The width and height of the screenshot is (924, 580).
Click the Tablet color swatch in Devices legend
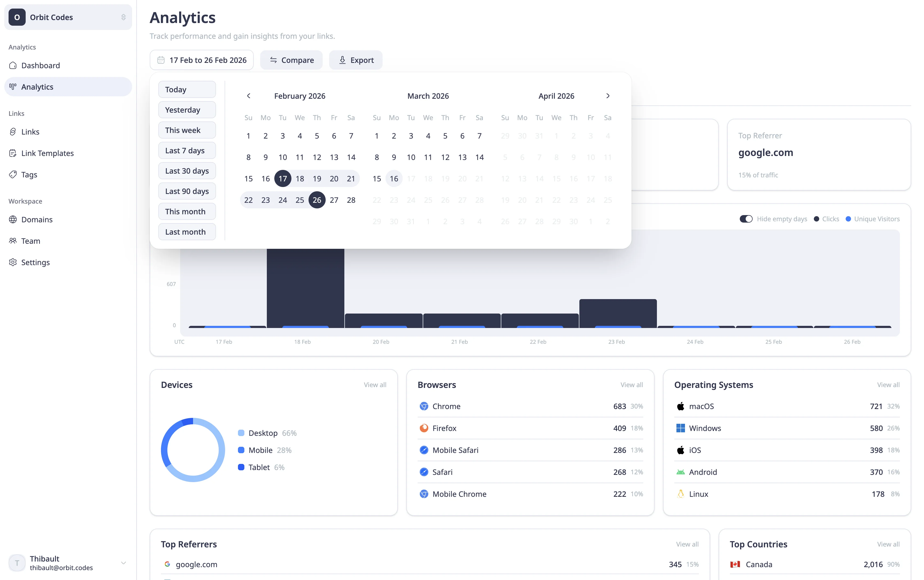(x=241, y=467)
